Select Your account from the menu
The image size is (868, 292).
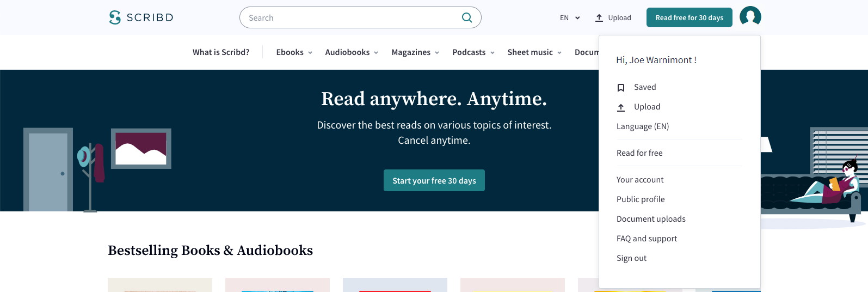coord(640,180)
